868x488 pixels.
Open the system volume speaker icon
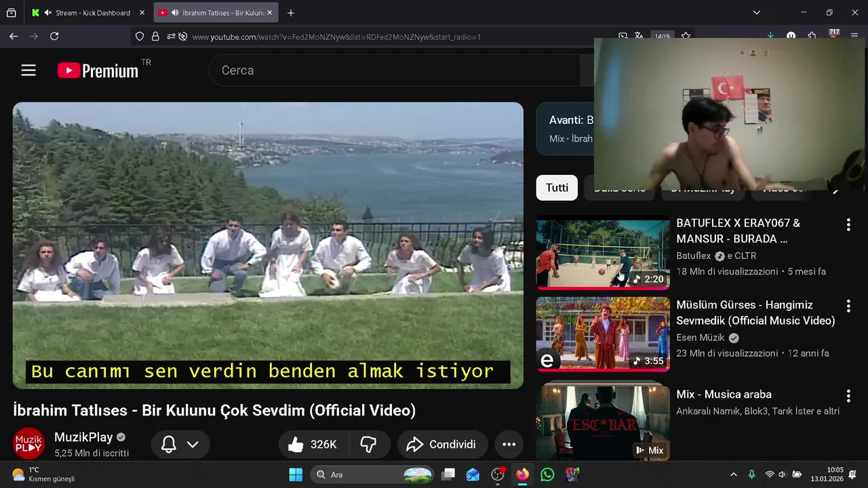pos(782,474)
